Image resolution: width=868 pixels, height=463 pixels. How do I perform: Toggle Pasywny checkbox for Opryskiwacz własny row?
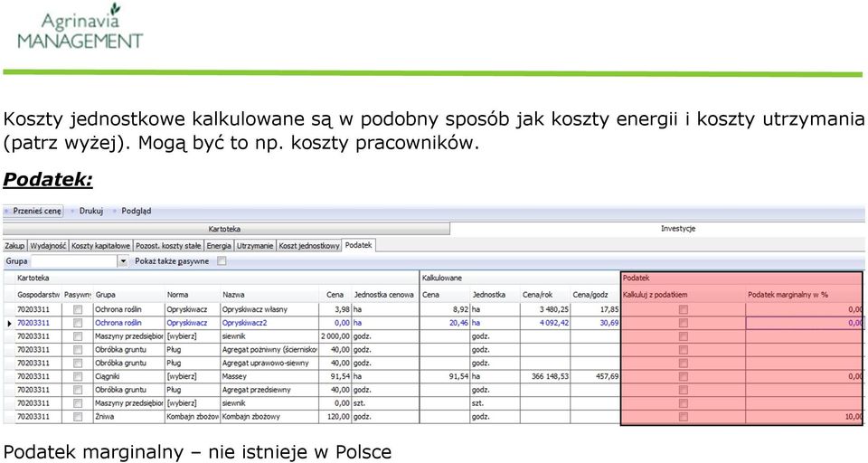[78, 309]
